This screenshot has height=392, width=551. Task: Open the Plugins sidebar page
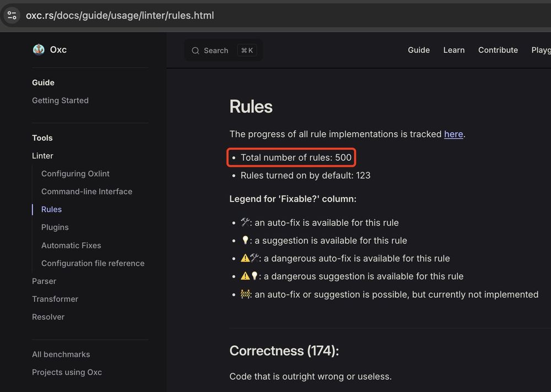(55, 227)
